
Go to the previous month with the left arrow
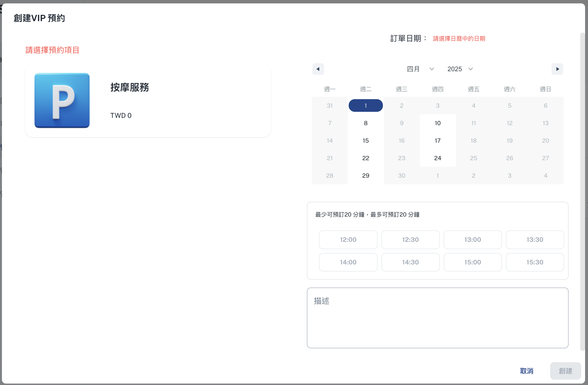[318, 69]
